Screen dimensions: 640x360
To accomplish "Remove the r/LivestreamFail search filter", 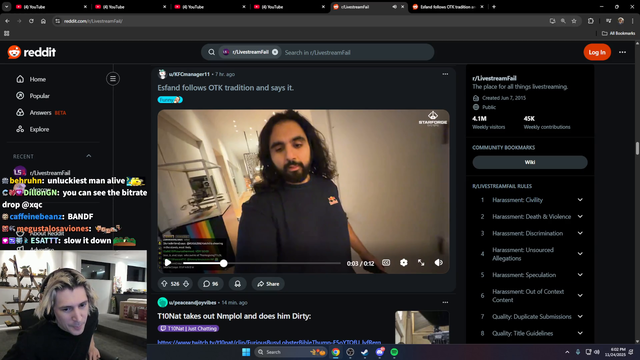I will click(275, 52).
